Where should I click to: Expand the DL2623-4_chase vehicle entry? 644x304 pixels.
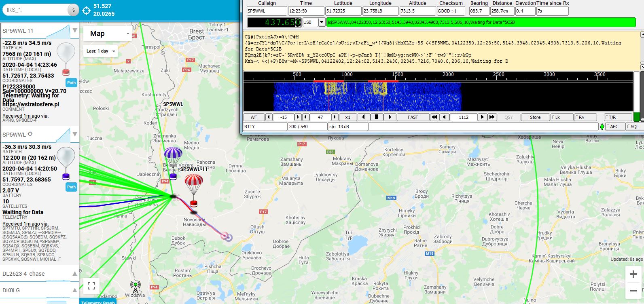[39, 274]
